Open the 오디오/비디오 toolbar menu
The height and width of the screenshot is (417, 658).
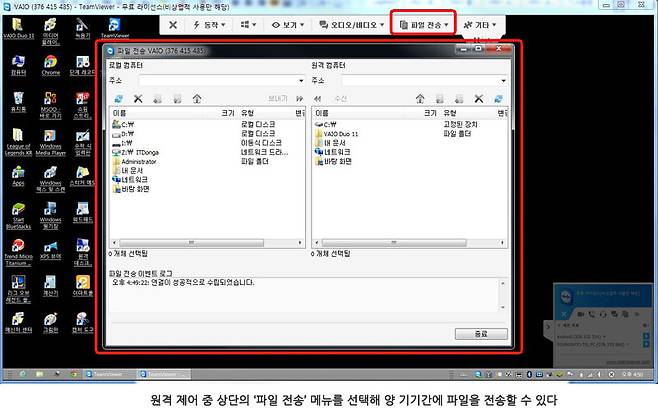(x=352, y=25)
